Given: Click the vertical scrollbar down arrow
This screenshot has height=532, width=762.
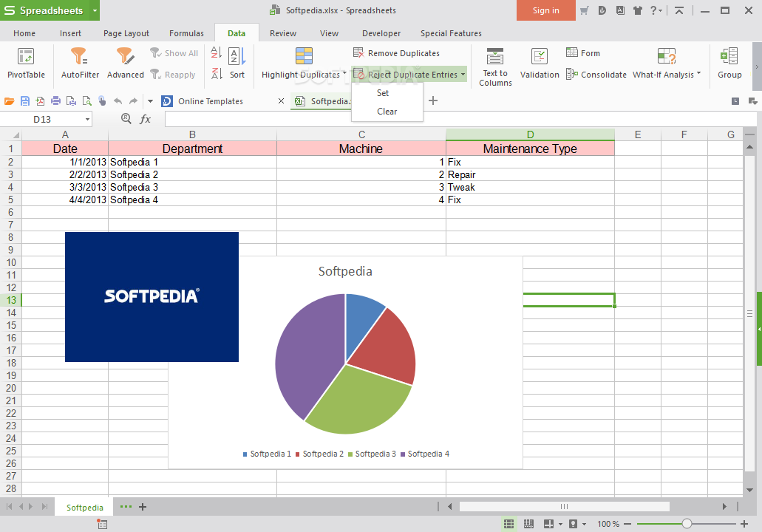Looking at the screenshot, I should [x=749, y=490].
